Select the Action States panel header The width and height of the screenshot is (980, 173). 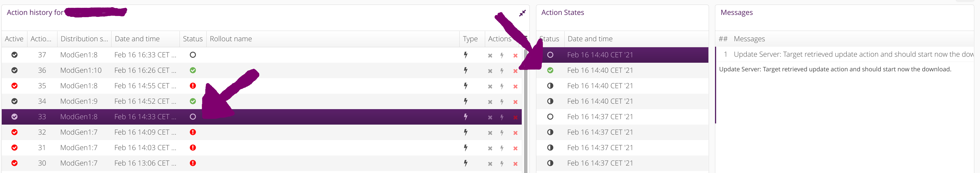point(563,12)
